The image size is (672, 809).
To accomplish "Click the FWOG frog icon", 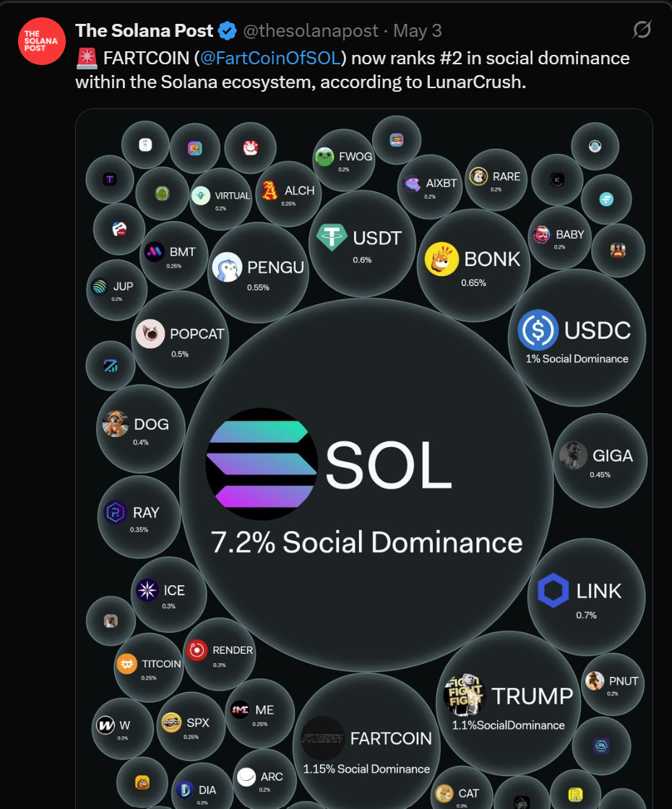I will point(324,157).
